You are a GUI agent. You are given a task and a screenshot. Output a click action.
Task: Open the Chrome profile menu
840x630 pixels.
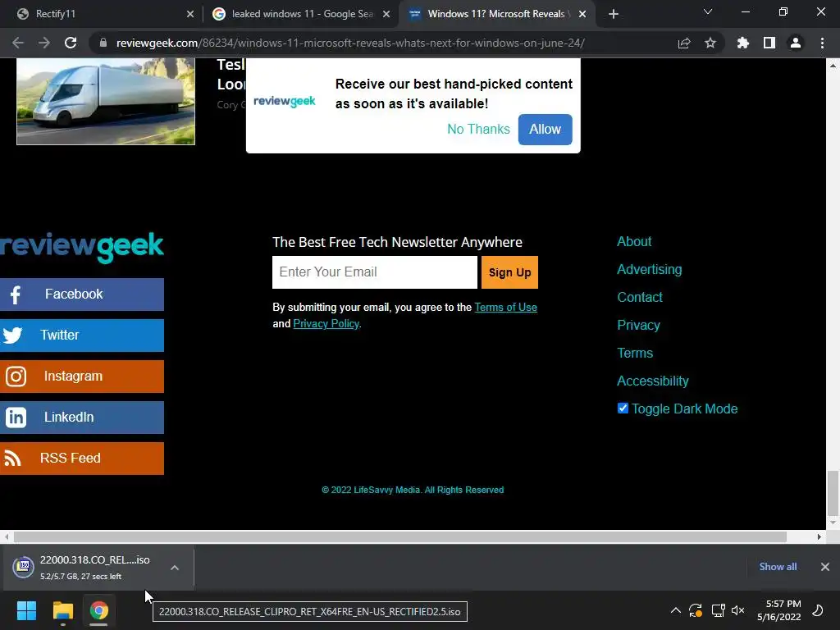tap(796, 43)
